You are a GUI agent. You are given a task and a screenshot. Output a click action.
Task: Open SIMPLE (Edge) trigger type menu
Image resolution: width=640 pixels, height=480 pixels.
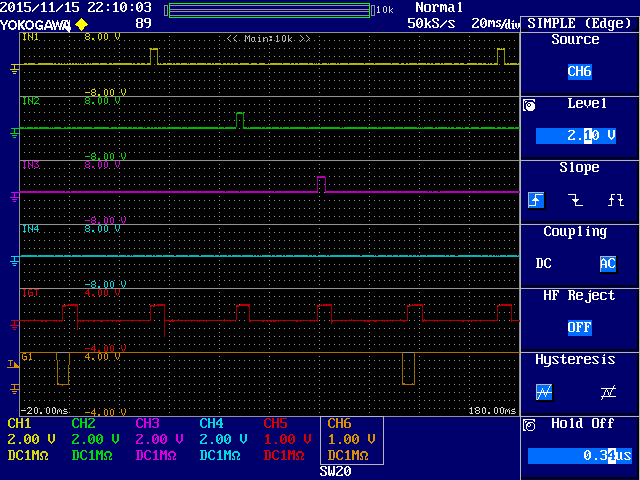(x=579, y=23)
